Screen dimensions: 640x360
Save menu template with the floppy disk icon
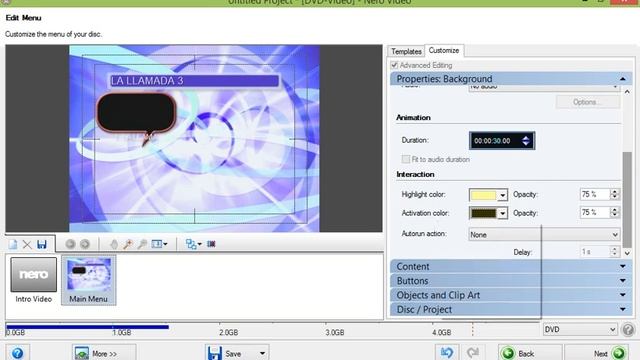click(41, 244)
